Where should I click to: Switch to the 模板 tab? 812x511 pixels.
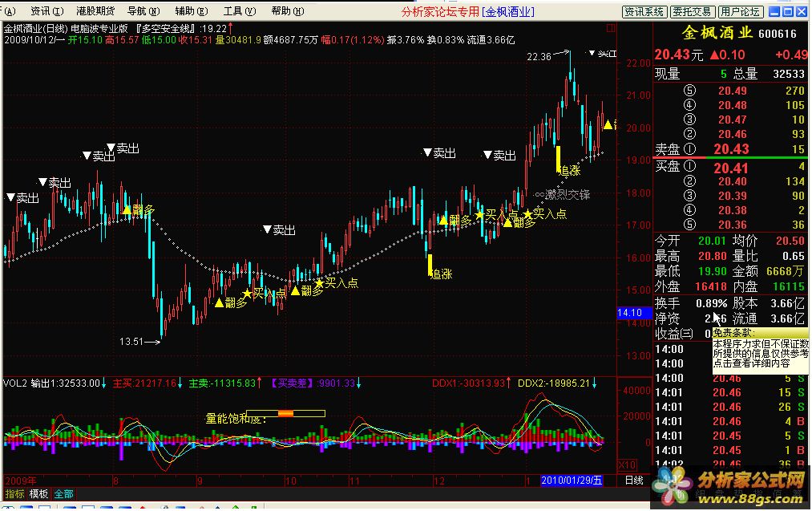pos(38,494)
